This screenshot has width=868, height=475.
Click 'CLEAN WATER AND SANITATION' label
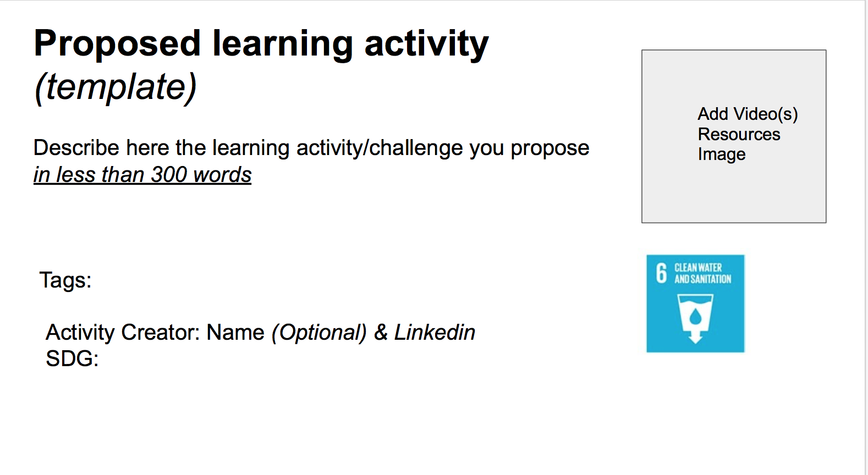click(703, 273)
